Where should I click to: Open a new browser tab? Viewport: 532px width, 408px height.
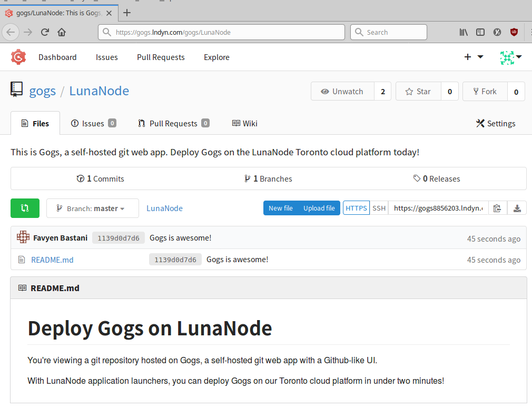coord(127,13)
